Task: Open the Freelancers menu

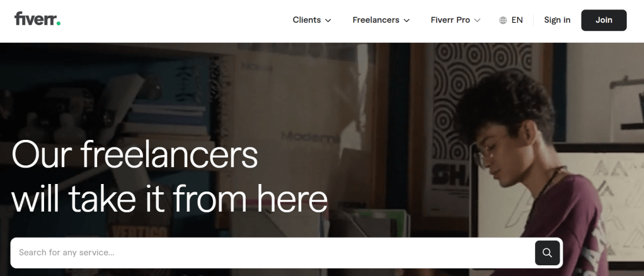Action: pyautogui.click(x=381, y=20)
